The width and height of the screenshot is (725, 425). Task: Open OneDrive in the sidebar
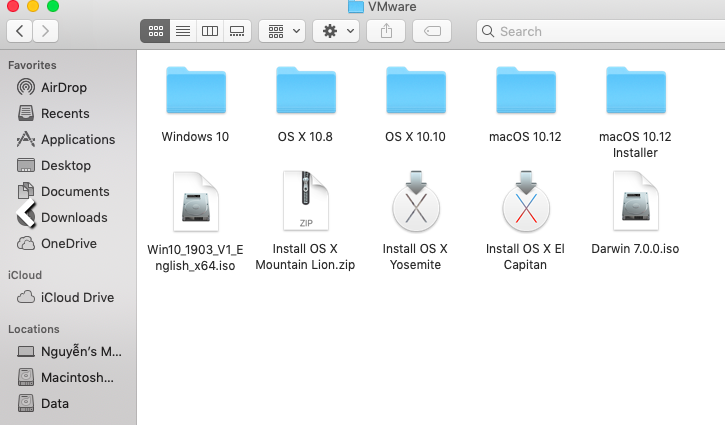point(68,243)
